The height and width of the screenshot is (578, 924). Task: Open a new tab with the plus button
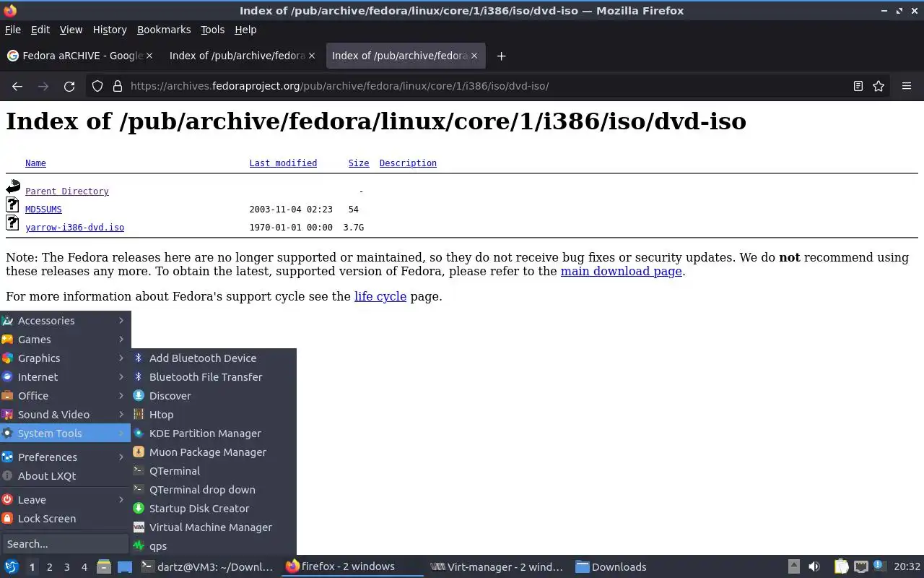tap(501, 56)
